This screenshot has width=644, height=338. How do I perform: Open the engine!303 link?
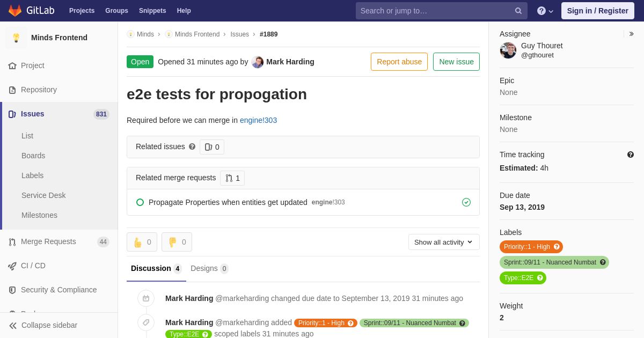click(x=258, y=120)
